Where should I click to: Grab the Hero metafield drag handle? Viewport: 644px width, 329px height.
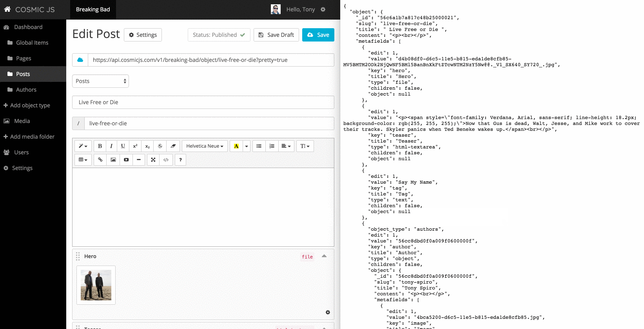pos(78,257)
